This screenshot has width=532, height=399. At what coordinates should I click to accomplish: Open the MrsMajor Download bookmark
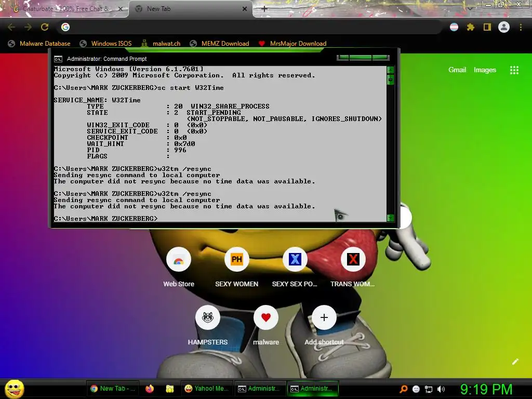tap(292, 44)
